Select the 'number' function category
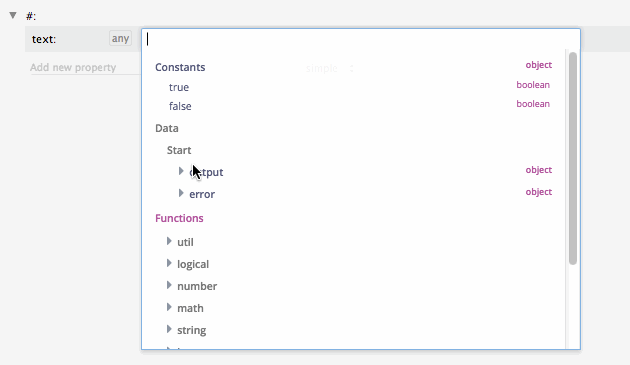 coord(197,286)
